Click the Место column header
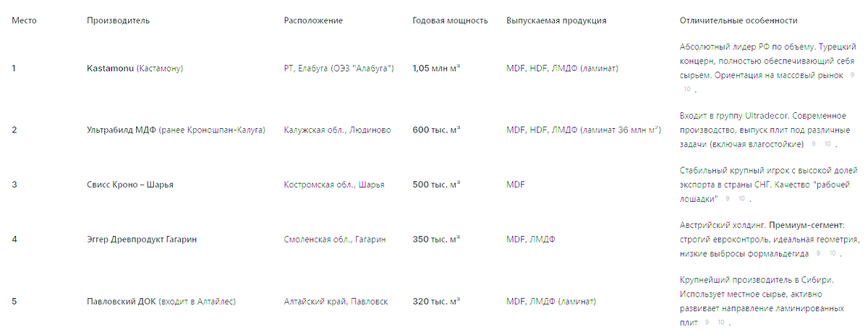The width and height of the screenshot is (868, 330). [x=24, y=20]
